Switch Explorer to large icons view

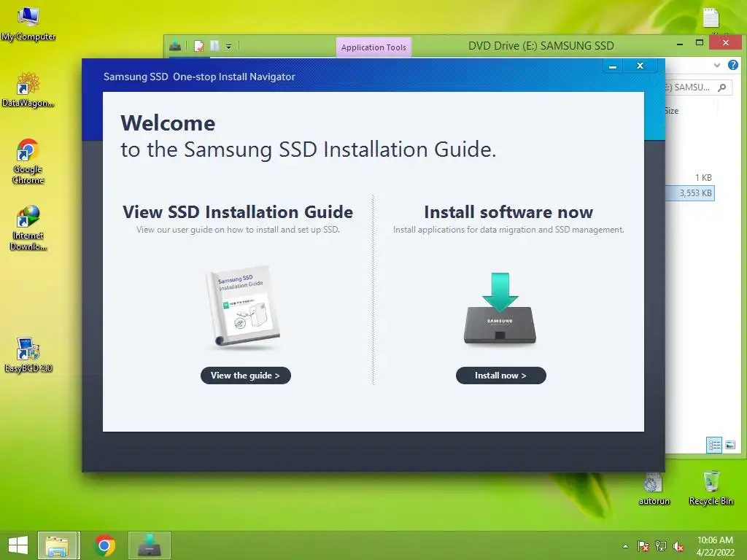[729, 446]
